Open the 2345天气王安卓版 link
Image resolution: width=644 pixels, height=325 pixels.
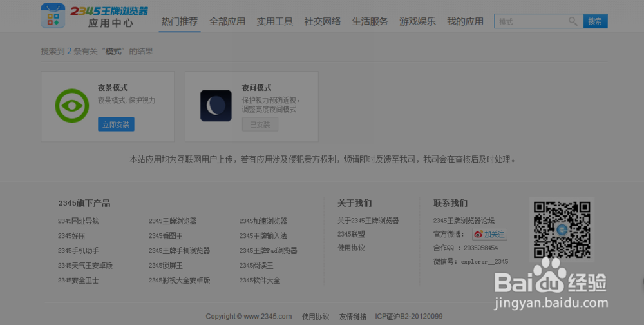point(86,266)
